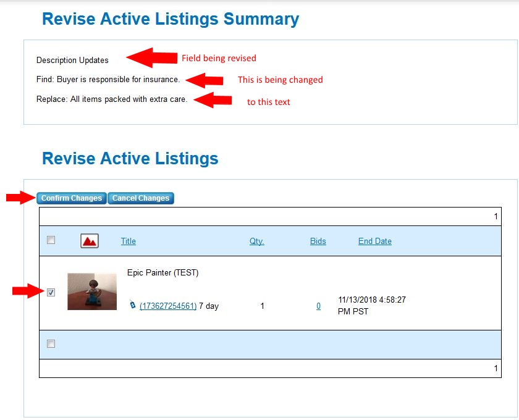Image resolution: width=519 pixels, height=420 pixels.
Task: Open item number 173627254561 link
Action: click(x=168, y=306)
